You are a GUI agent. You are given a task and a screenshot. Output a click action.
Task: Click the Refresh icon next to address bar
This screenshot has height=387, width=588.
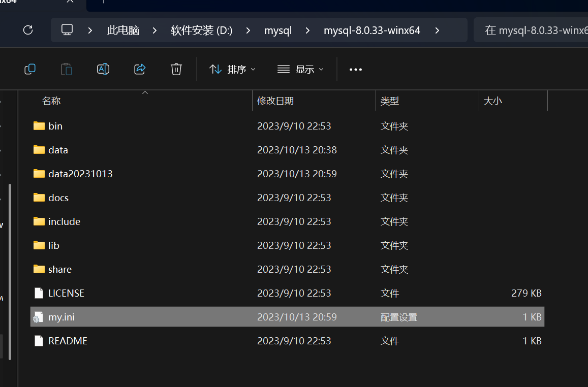(x=27, y=30)
